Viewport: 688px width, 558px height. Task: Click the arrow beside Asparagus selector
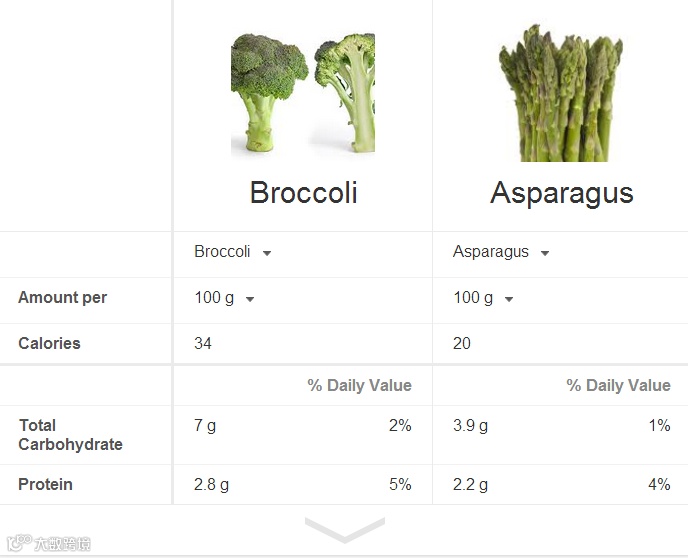(545, 253)
